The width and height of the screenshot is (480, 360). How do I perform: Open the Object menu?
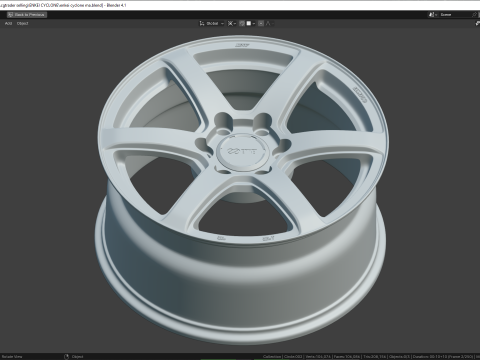tap(23, 23)
